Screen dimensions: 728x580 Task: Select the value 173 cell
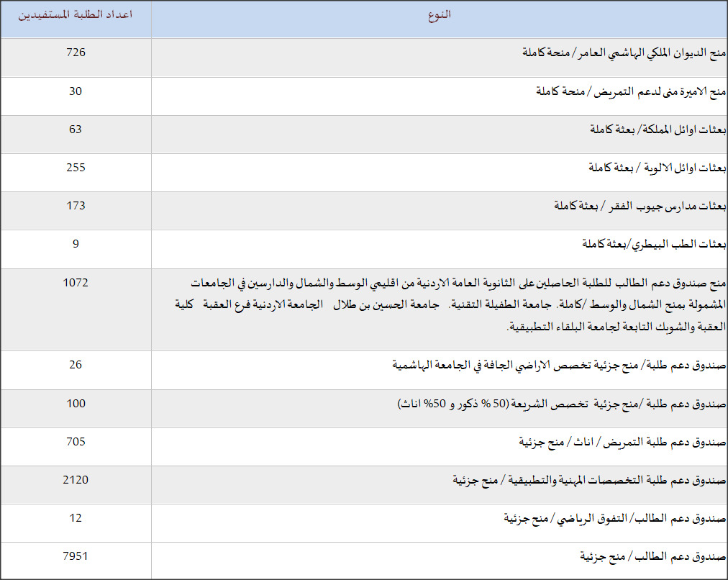point(75,207)
